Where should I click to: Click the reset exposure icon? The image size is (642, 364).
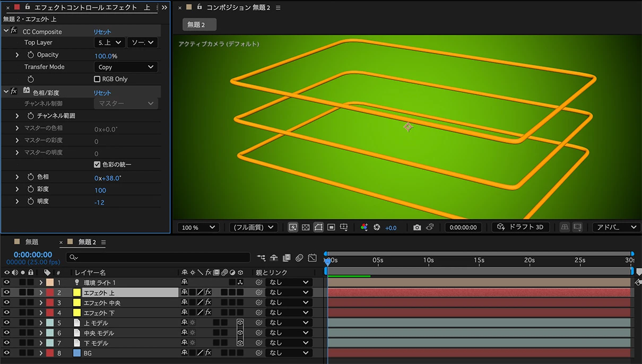[x=377, y=227]
